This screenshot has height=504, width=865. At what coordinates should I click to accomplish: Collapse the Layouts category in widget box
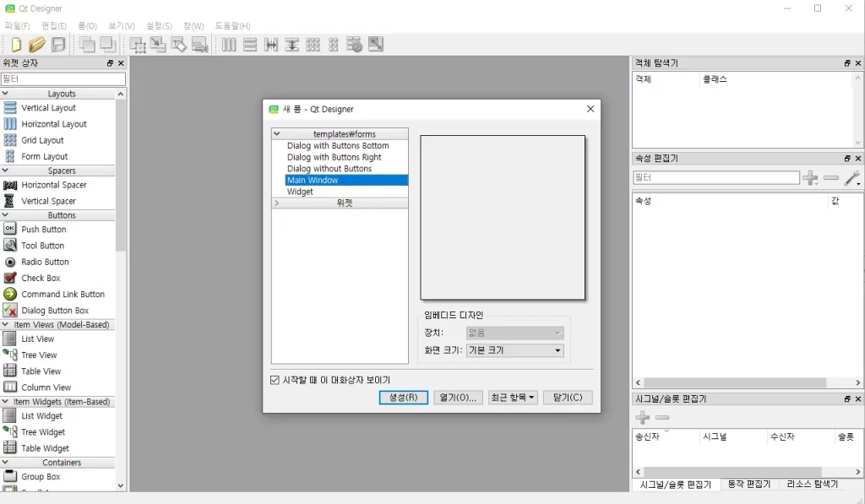tap(6, 94)
